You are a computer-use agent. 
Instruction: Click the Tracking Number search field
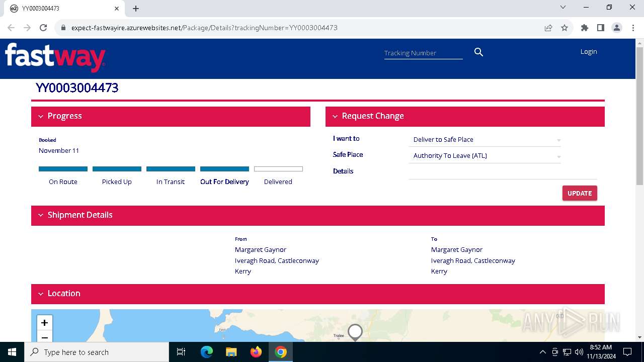(x=423, y=53)
